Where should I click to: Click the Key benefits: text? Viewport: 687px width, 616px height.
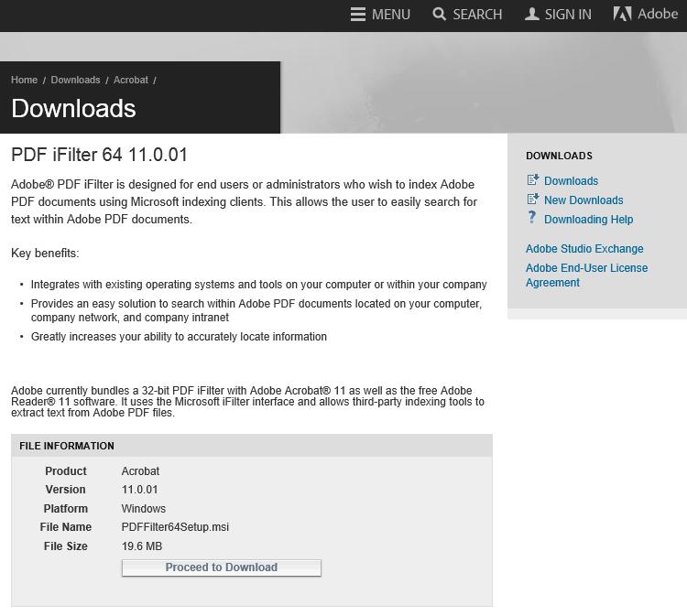pos(45,254)
